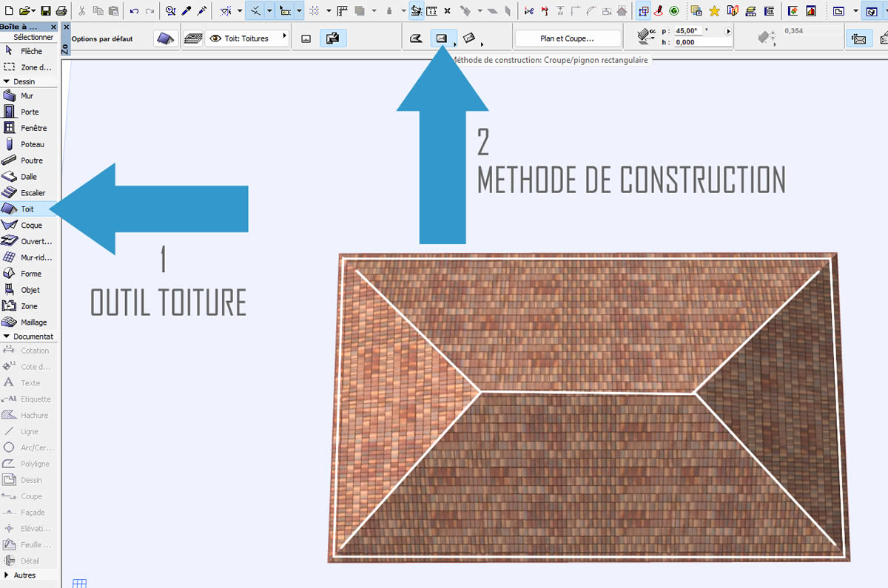Image resolution: width=888 pixels, height=588 pixels.
Task: Collapse the Documentat section
Action: (x=7, y=337)
